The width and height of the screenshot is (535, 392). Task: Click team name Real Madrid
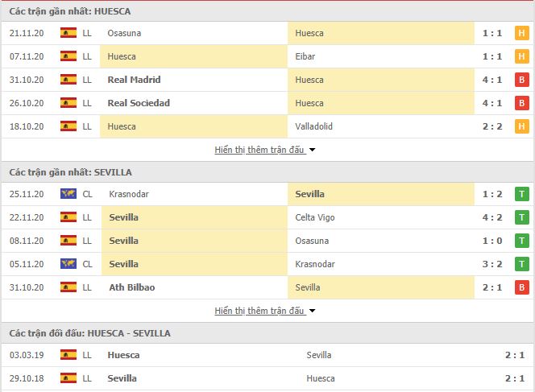(134, 80)
